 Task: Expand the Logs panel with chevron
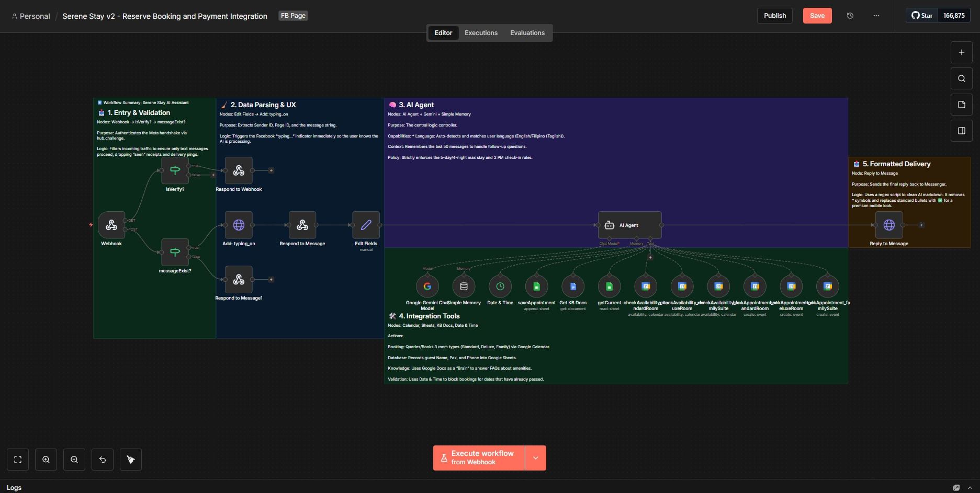970,488
